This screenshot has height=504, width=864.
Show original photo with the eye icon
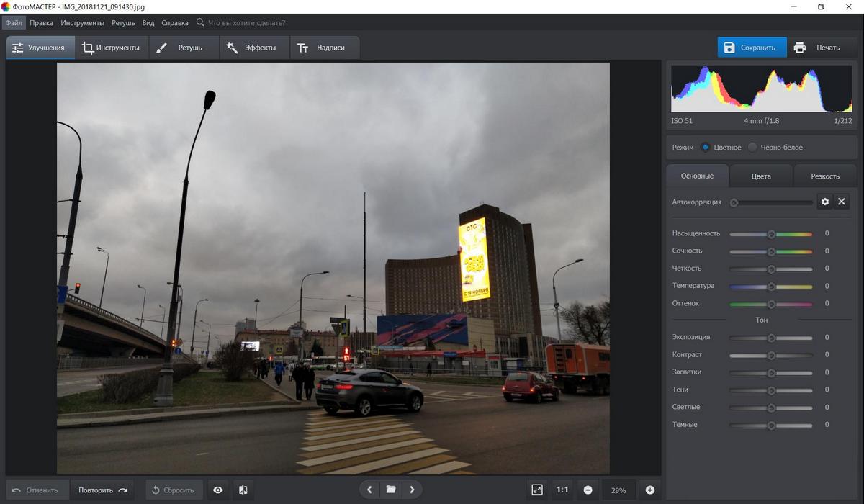pos(217,490)
